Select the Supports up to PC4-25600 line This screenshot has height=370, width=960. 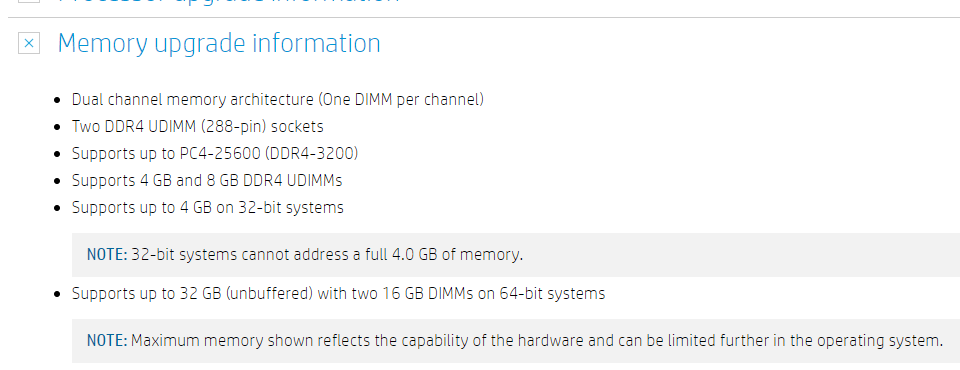[x=215, y=154]
